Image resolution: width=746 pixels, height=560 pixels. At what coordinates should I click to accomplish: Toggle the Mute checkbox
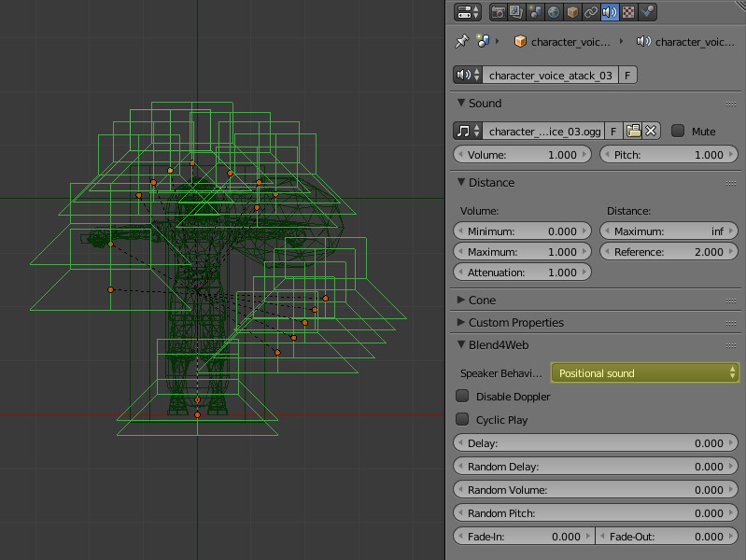click(678, 131)
